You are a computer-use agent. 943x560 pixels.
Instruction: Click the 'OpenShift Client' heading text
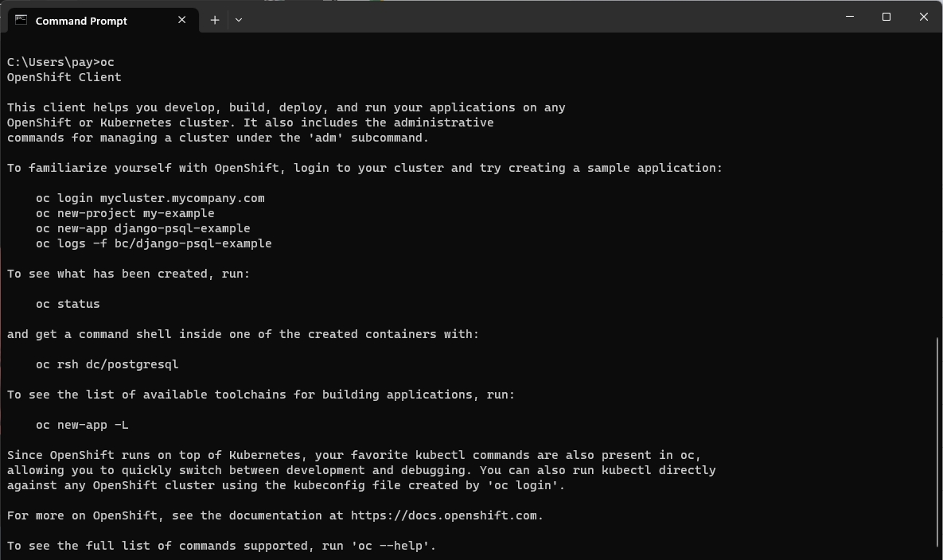[64, 77]
